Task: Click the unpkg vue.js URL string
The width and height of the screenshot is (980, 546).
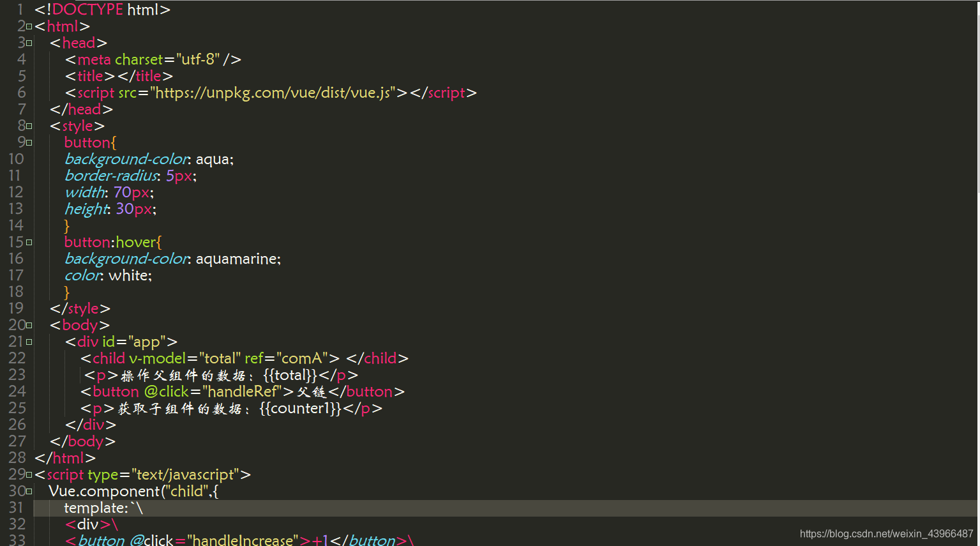Action: [273, 93]
